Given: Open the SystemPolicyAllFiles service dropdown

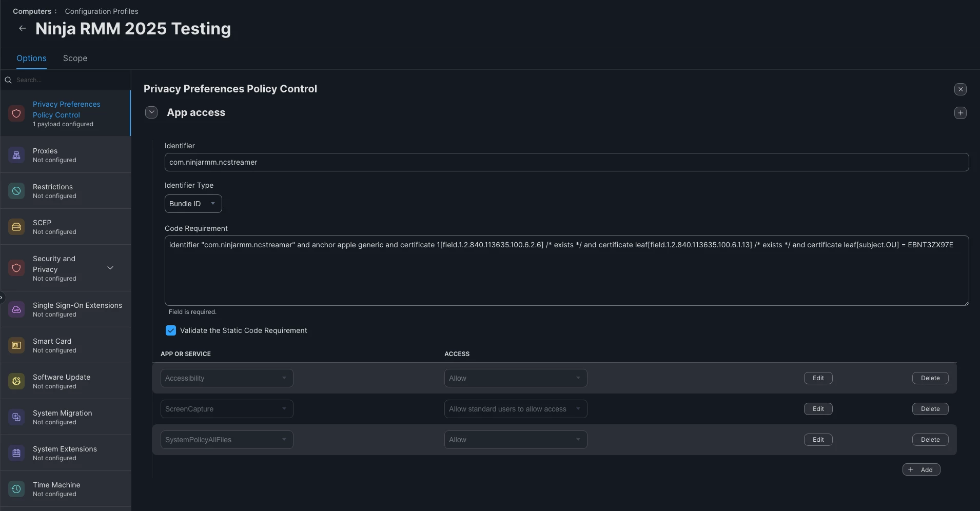Looking at the screenshot, I should click(x=227, y=440).
